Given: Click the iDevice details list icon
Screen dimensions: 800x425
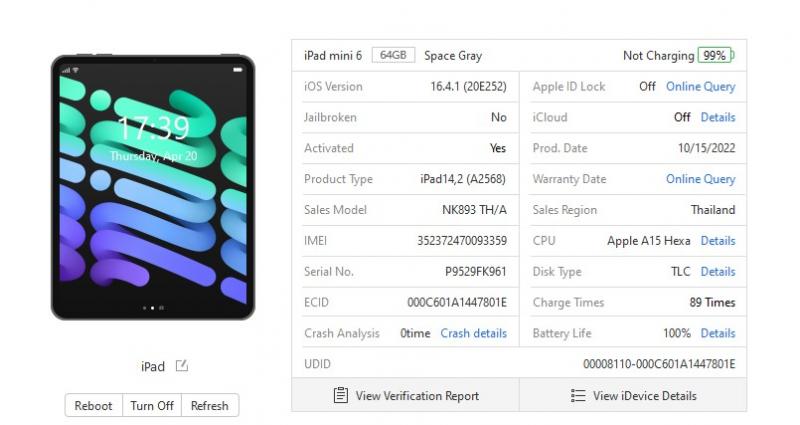Looking at the screenshot, I should [578, 395].
